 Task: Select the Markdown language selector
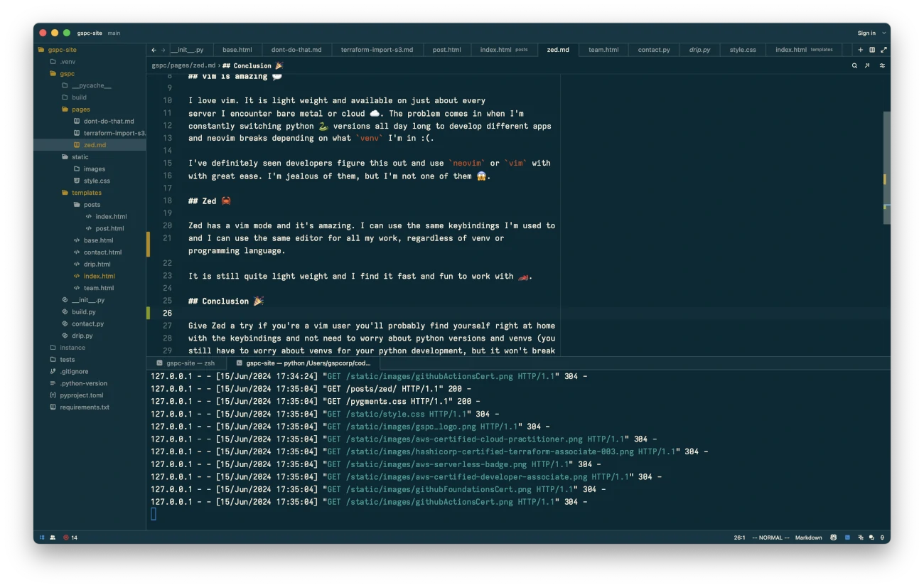[808, 538]
